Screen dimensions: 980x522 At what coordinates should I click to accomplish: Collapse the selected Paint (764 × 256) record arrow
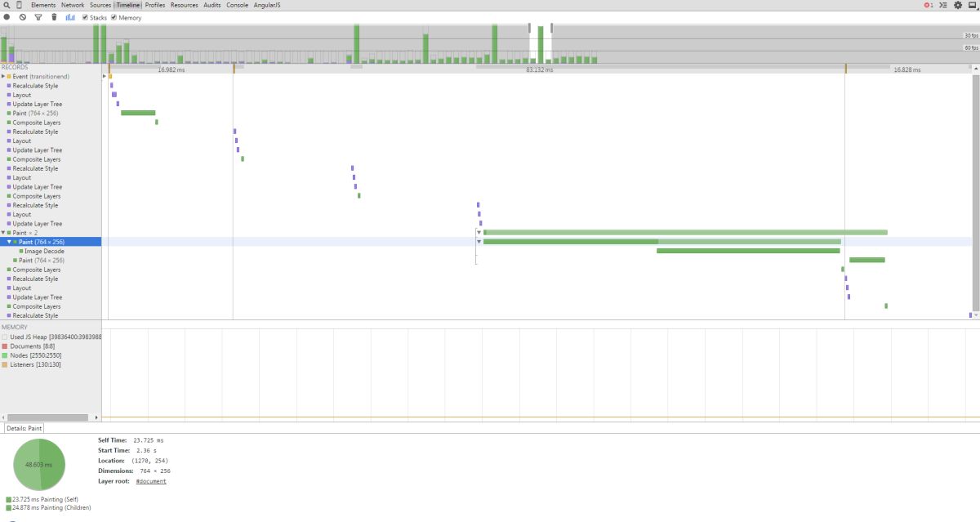(x=9, y=242)
